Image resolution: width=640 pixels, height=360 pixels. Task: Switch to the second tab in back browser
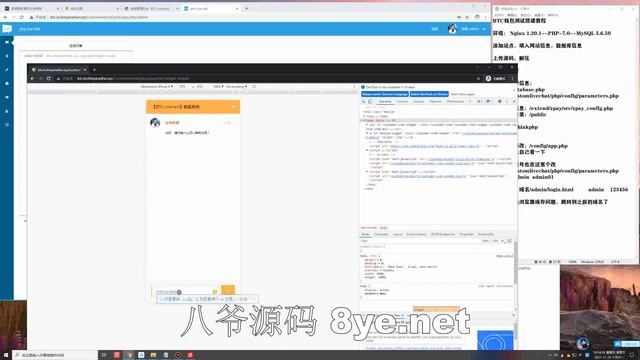point(91,8)
